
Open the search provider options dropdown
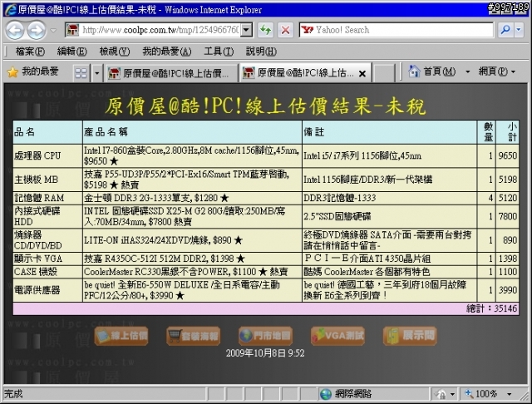point(519,30)
